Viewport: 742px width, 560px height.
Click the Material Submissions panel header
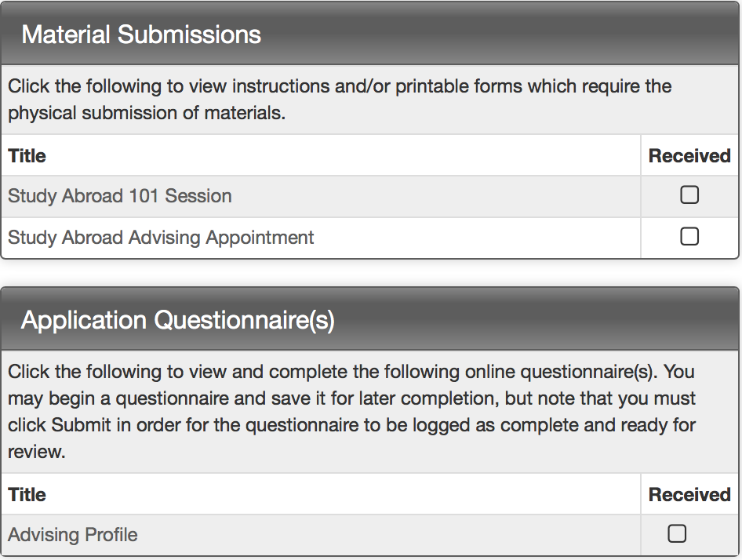point(141,35)
